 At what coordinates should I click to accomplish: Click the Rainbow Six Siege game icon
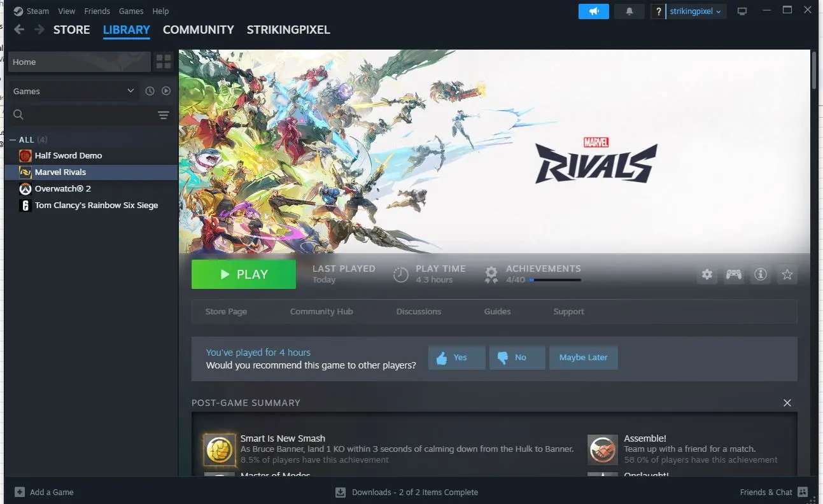point(25,205)
